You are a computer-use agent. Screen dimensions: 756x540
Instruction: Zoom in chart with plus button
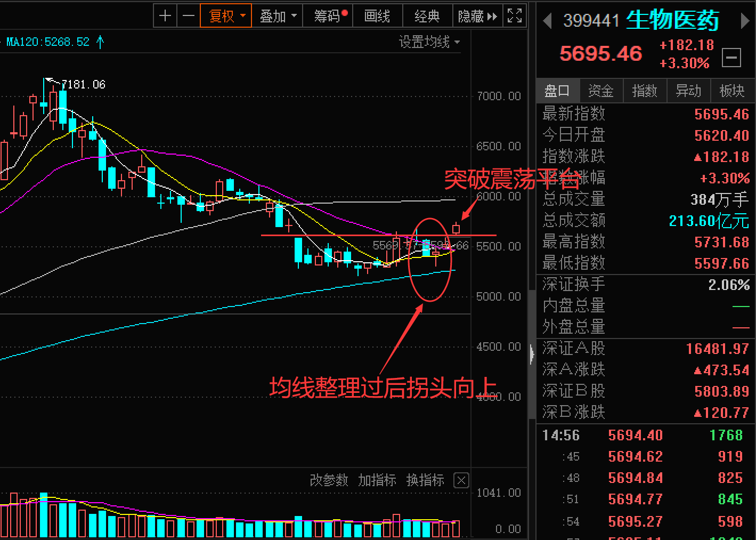pos(165,16)
